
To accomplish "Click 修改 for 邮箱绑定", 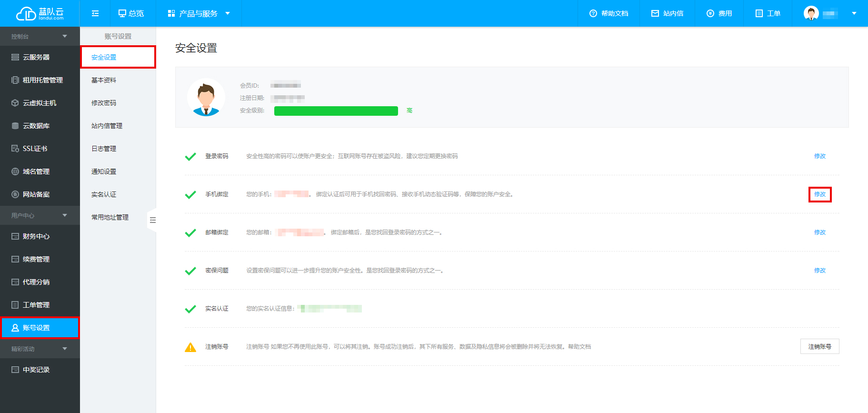I will tap(820, 232).
